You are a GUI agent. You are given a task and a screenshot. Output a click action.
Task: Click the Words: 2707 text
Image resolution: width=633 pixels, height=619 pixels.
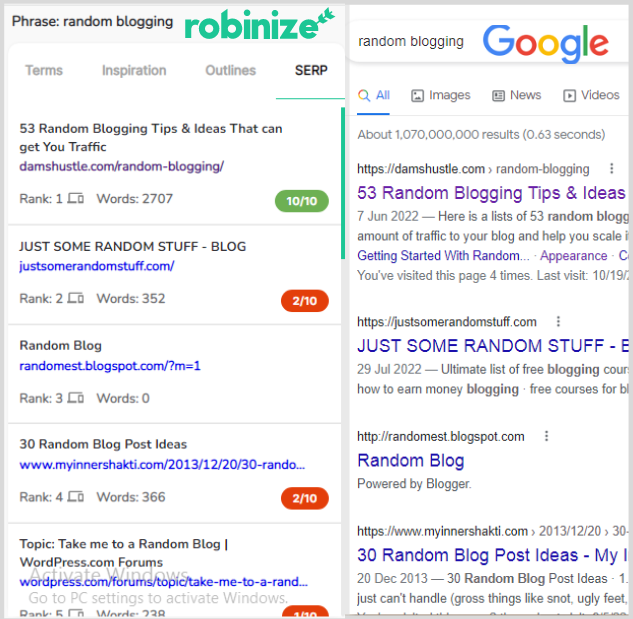point(134,199)
